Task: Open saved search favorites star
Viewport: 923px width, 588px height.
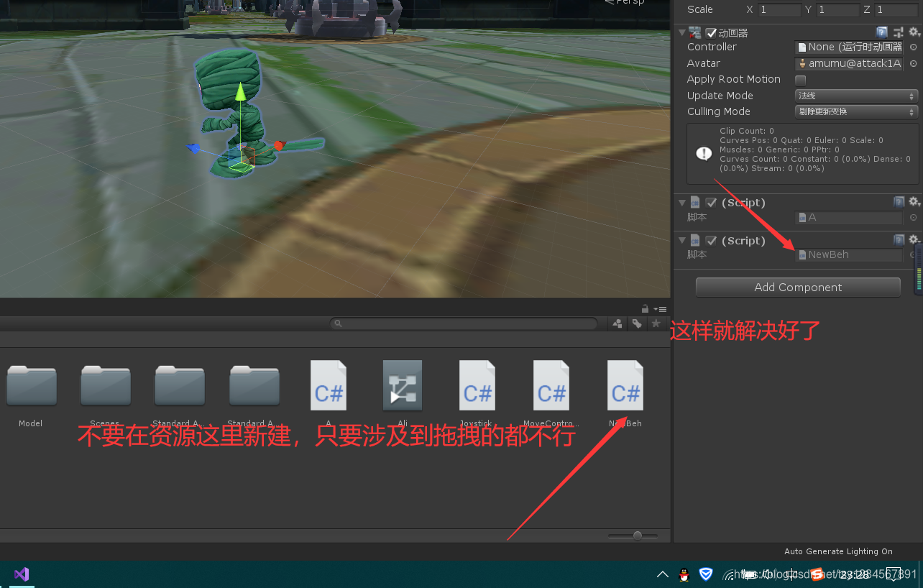Action: coord(656,324)
